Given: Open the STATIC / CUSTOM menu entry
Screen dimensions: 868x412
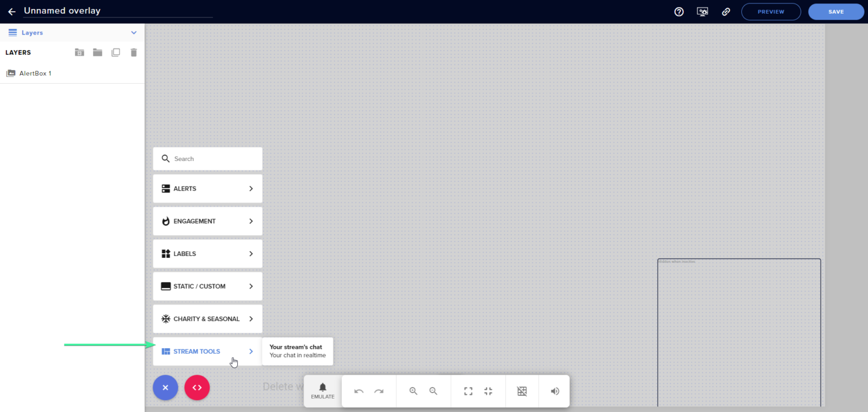Looking at the screenshot, I should click(x=207, y=286).
